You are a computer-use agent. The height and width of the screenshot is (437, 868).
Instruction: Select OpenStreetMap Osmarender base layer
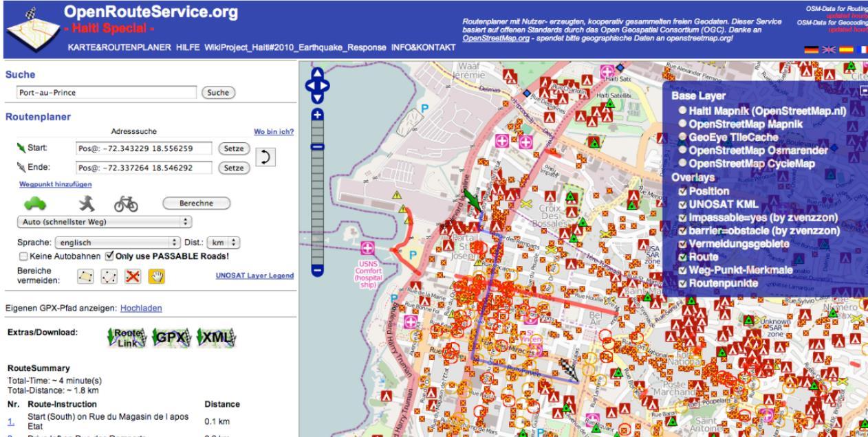coord(682,150)
